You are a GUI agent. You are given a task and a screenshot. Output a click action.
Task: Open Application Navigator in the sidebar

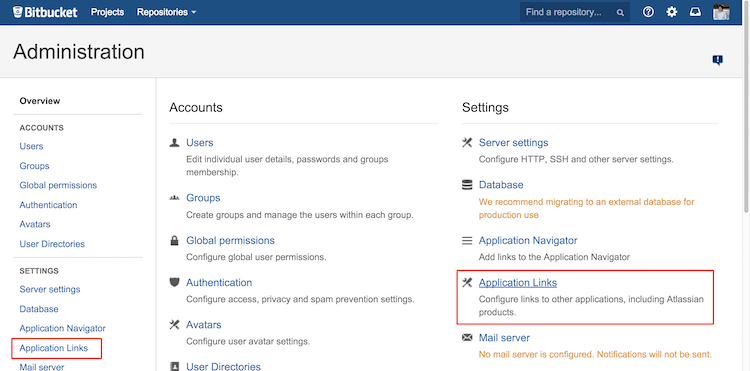63,329
